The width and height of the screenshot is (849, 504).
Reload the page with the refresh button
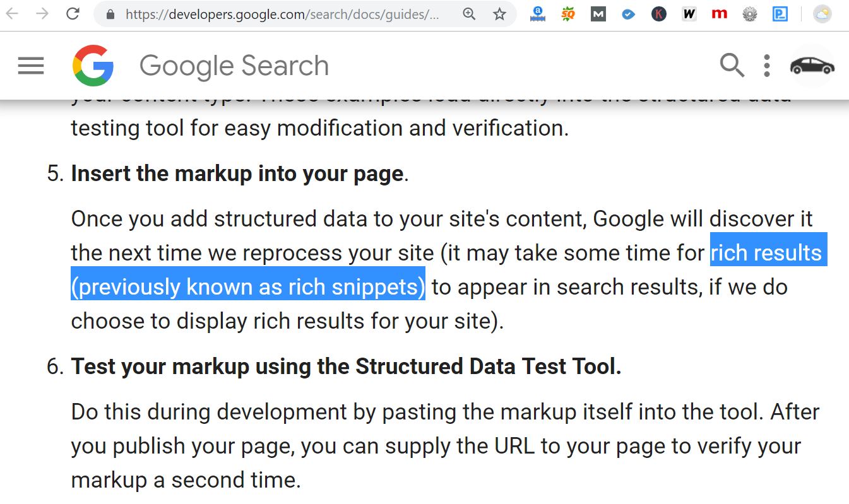tap(73, 14)
